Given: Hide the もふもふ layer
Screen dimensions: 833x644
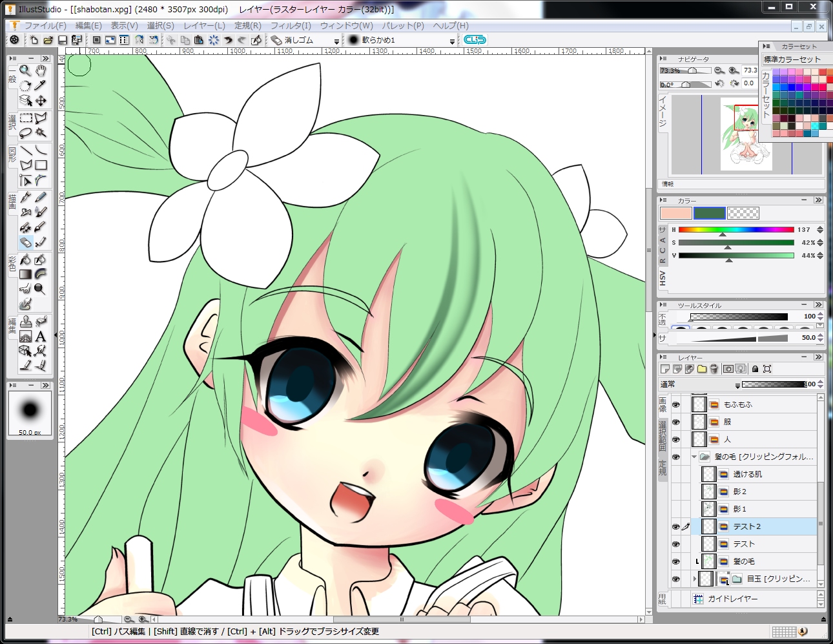Looking at the screenshot, I should [x=676, y=404].
